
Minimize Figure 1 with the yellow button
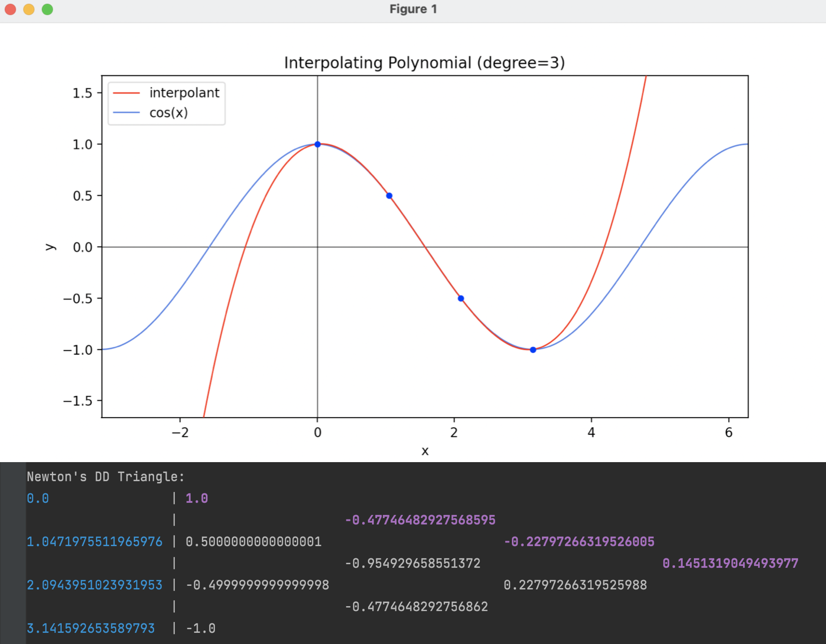(x=29, y=9)
